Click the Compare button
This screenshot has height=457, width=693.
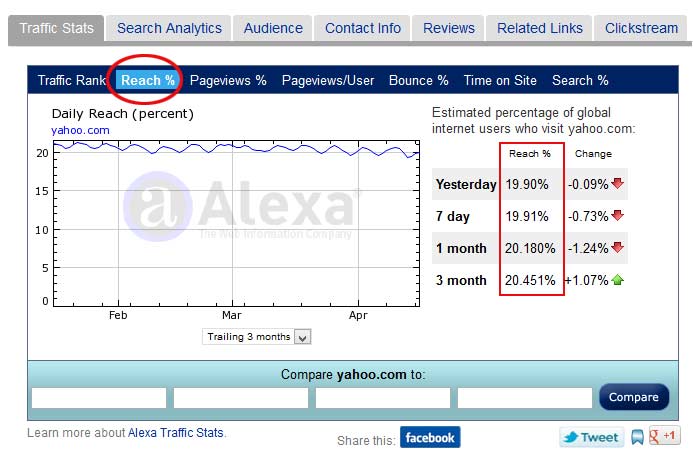pyautogui.click(x=634, y=397)
